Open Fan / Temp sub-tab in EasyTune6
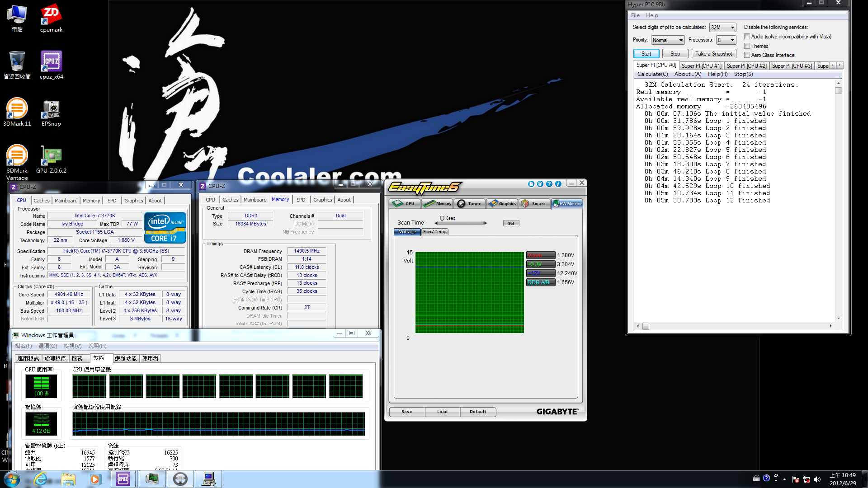The height and width of the screenshot is (488, 868). click(434, 232)
